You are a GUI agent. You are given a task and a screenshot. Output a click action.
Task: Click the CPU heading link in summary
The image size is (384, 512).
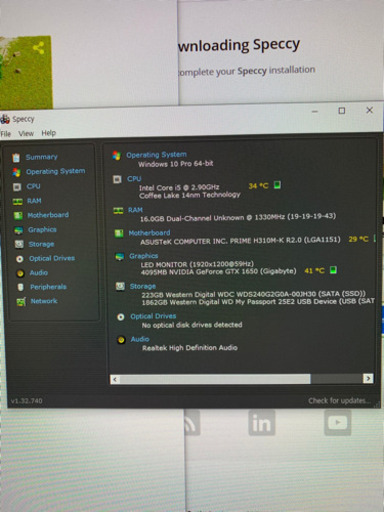(x=134, y=179)
